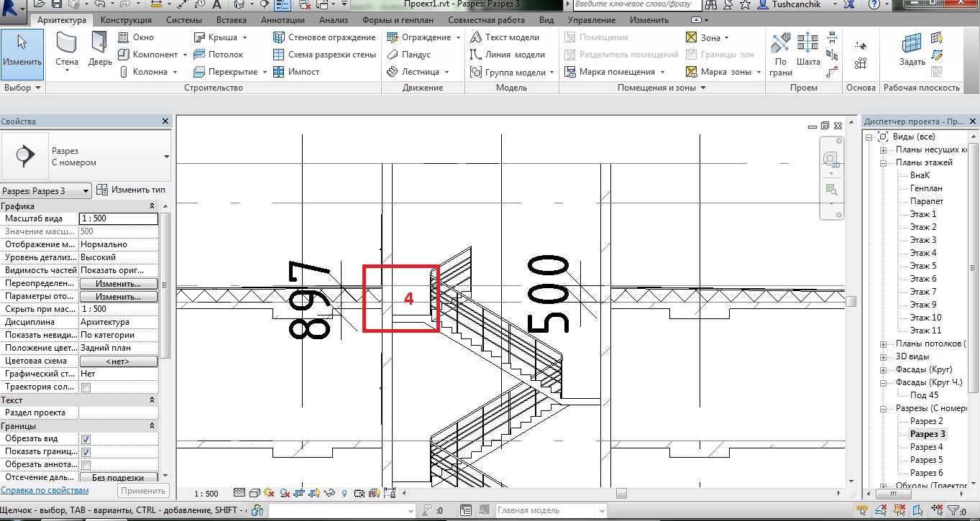Click Схема разрезки стены grid tool
The width and height of the screenshot is (980, 521).
click(x=324, y=55)
